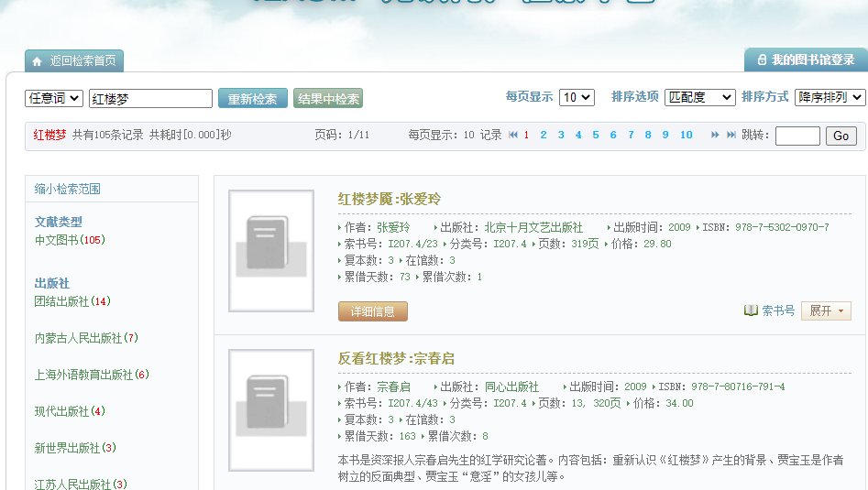
Task: Click publisher 同心出版社
Action: point(511,387)
